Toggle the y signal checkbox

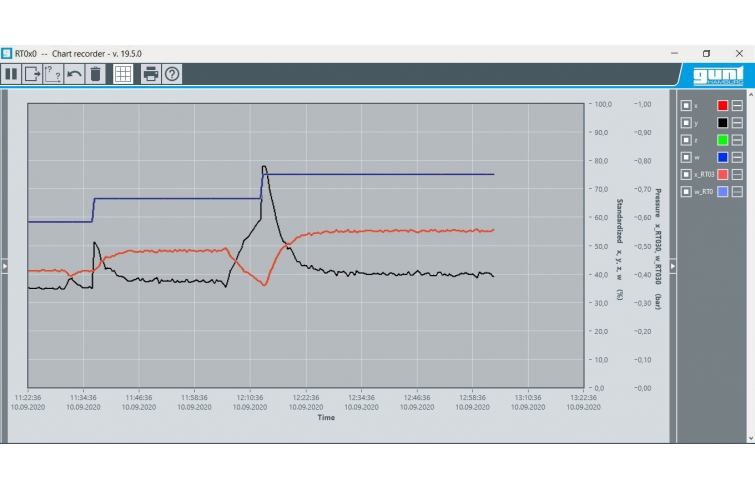[686, 122]
